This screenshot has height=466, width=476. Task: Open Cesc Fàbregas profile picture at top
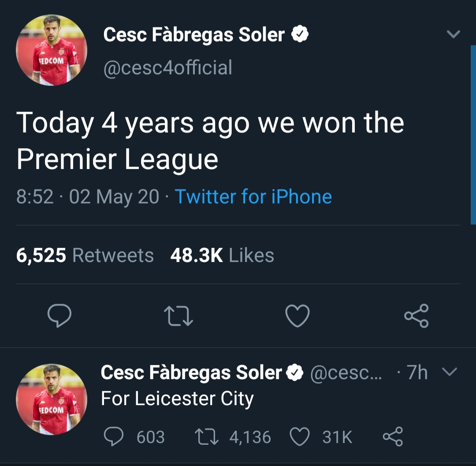tap(52, 50)
